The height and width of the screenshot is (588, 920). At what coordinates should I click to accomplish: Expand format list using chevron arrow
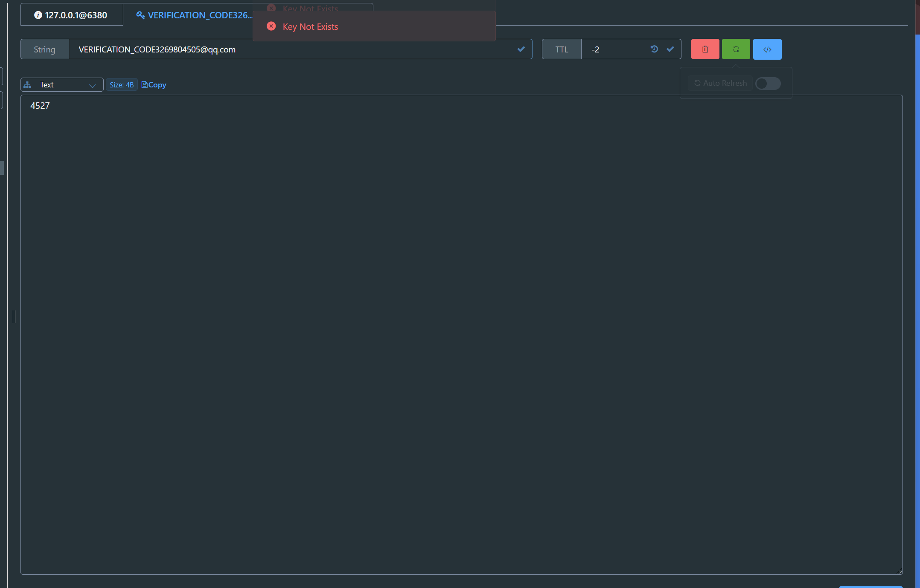click(92, 85)
